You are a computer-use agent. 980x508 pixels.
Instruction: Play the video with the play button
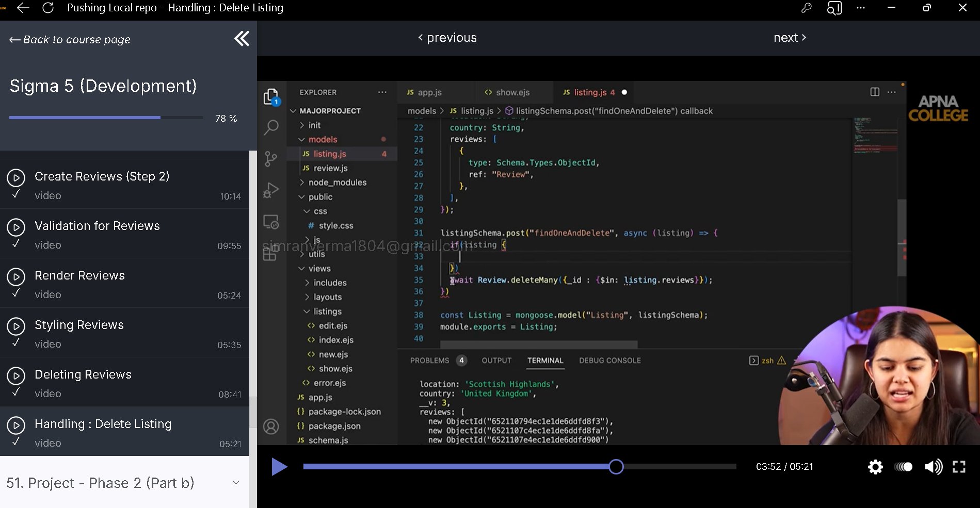click(279, 467)
